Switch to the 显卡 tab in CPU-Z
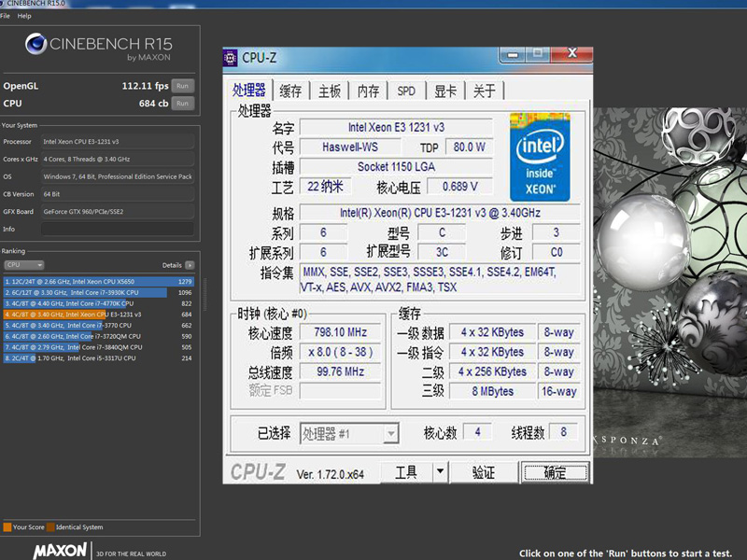This screenshot has height=560, width=747. pyautogui.click(x=445, y=91)
